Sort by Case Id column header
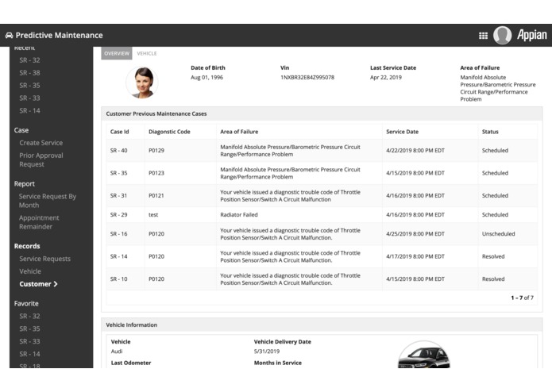552x392 pixels. click(x=119, y=132)
